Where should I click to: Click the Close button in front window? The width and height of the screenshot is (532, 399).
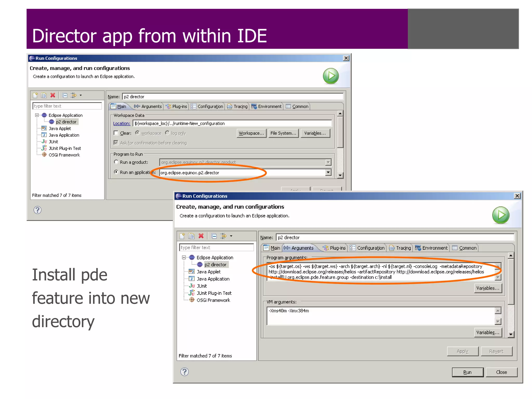pos(501,372)
